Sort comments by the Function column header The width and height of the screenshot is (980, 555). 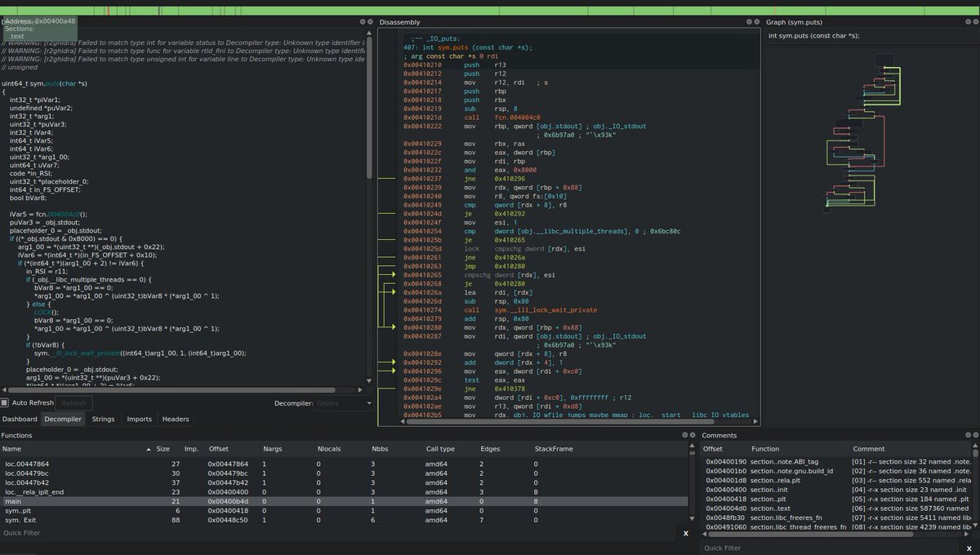(765, 449)
